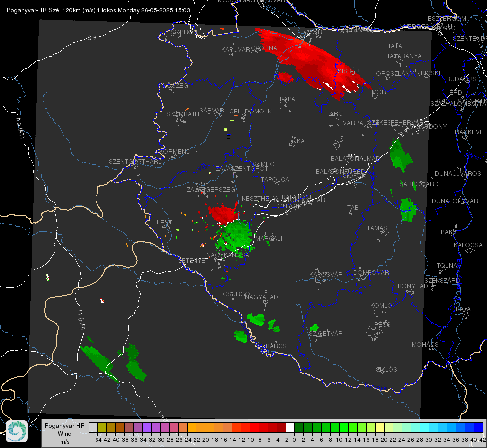The width and height of the screenshot is (487, 448).
Task: Select the cyan swatch between 28 and 30
Action: [424, 427]
